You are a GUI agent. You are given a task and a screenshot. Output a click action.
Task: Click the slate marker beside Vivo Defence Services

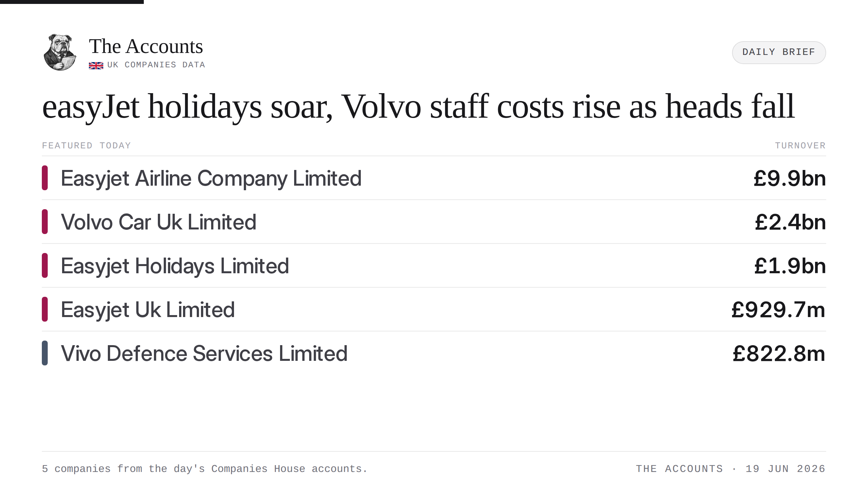(x=45, y=353)
